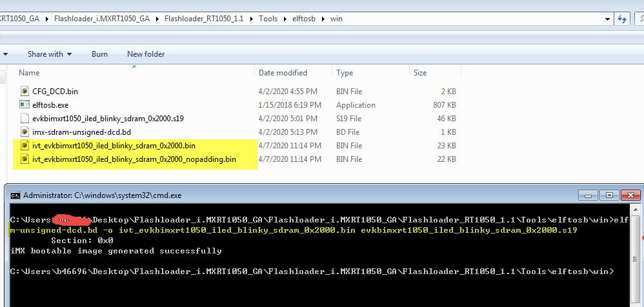This screenshot has width=644, height=307.
Task: Click the ivt_evkbimxrt1050_iled_blinky_sdram_0x2000.bin file icon
Action: (25, 145)
